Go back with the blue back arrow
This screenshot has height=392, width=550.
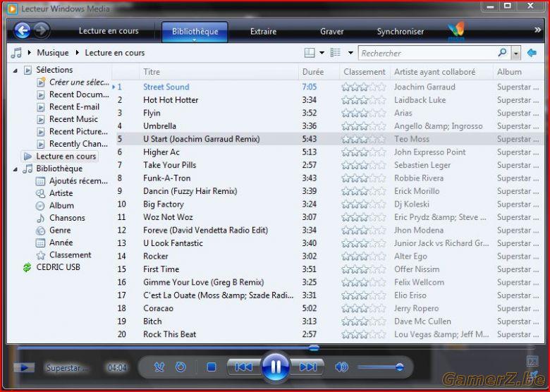[23, 31]
